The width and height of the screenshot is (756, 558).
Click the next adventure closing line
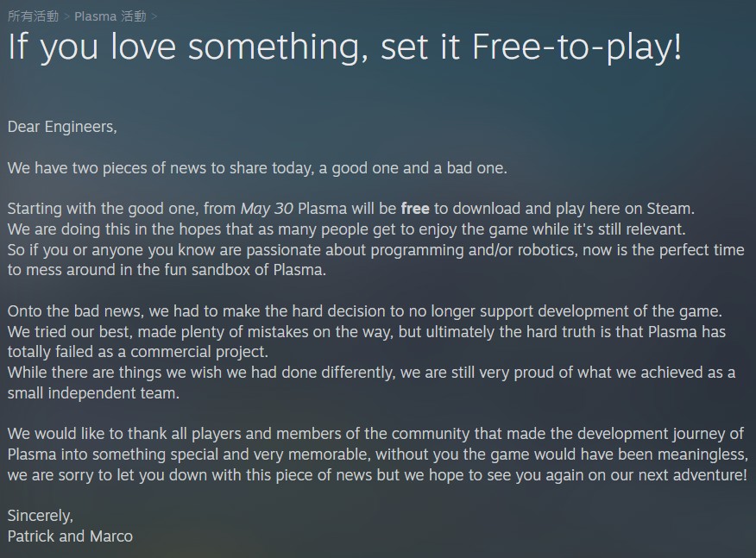pos(377,475)
